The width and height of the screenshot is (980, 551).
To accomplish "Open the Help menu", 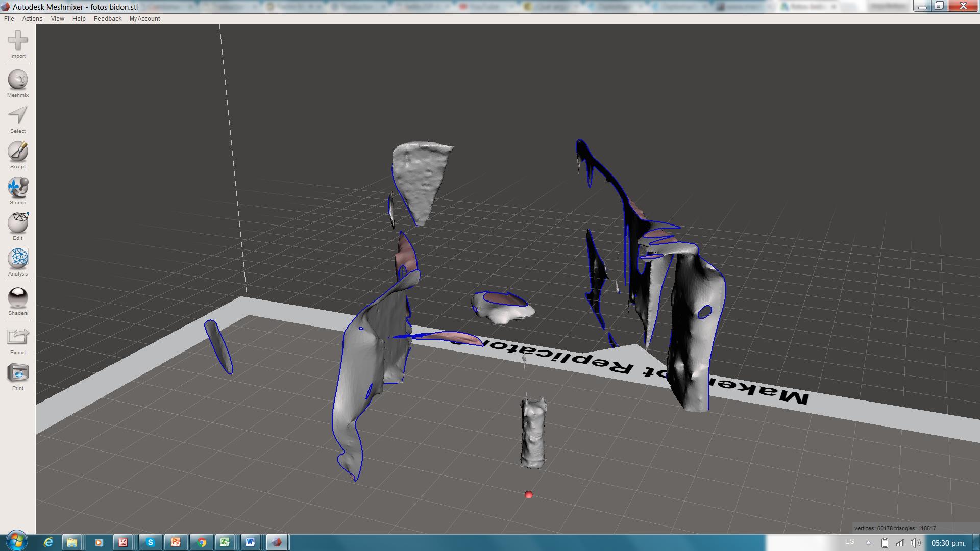I will pos(79,19).
